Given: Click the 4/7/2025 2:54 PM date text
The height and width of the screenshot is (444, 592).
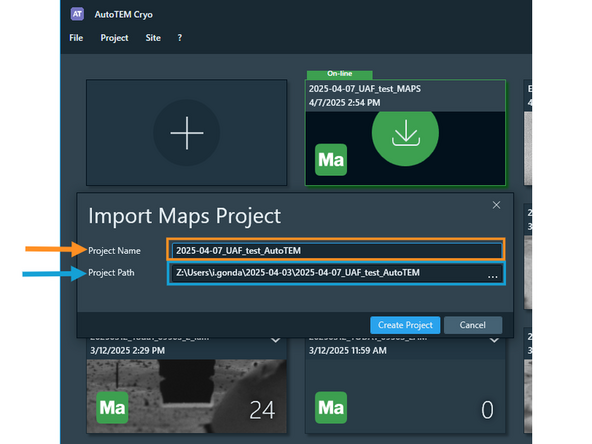Looking at the screenshot, I should [344, 103].
